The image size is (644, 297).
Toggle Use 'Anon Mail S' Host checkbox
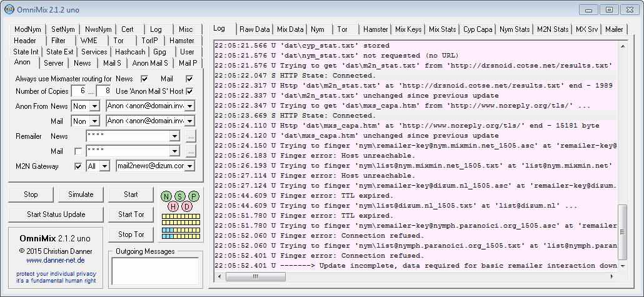189,91
